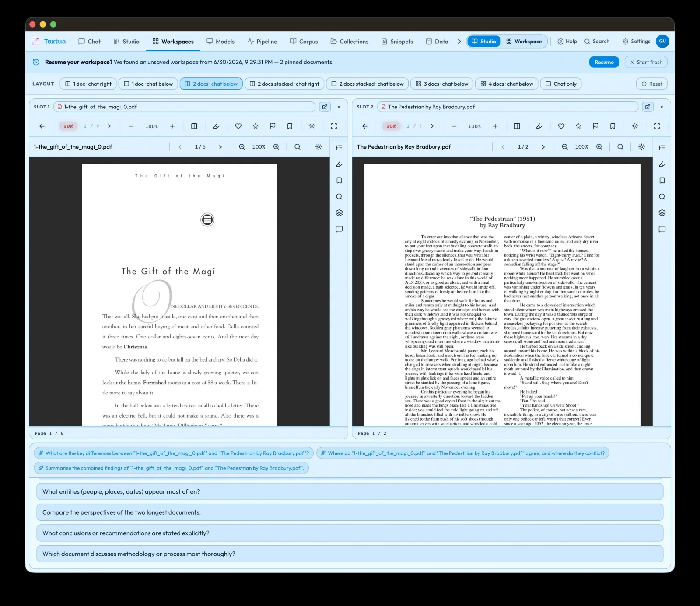Select 'What entities appear most often' prompt

tap(350, 492)
